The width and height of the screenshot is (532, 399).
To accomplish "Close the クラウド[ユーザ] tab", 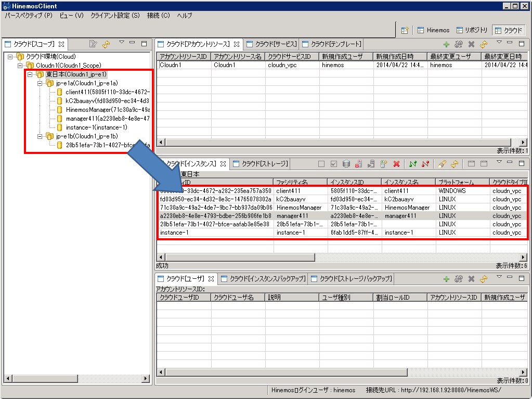I will coord(211,279).
